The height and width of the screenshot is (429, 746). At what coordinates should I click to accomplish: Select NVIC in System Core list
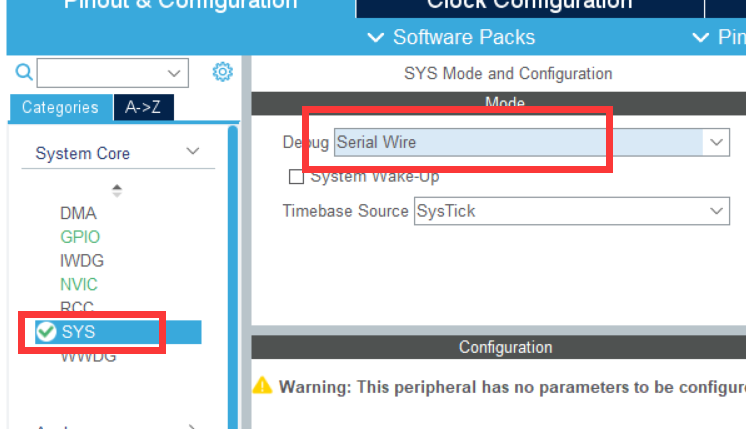(x=79, y=284)
